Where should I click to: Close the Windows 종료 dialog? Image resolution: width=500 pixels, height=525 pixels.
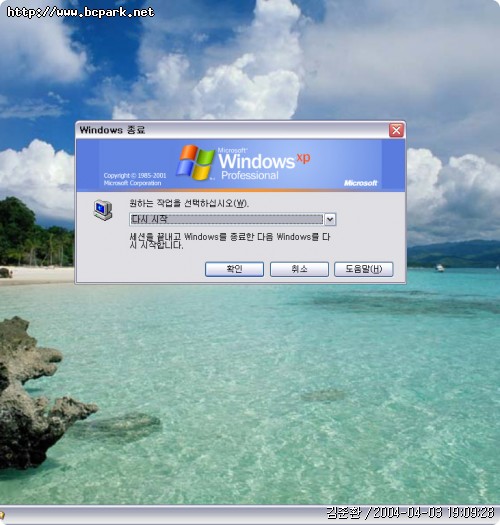point(396,130)
